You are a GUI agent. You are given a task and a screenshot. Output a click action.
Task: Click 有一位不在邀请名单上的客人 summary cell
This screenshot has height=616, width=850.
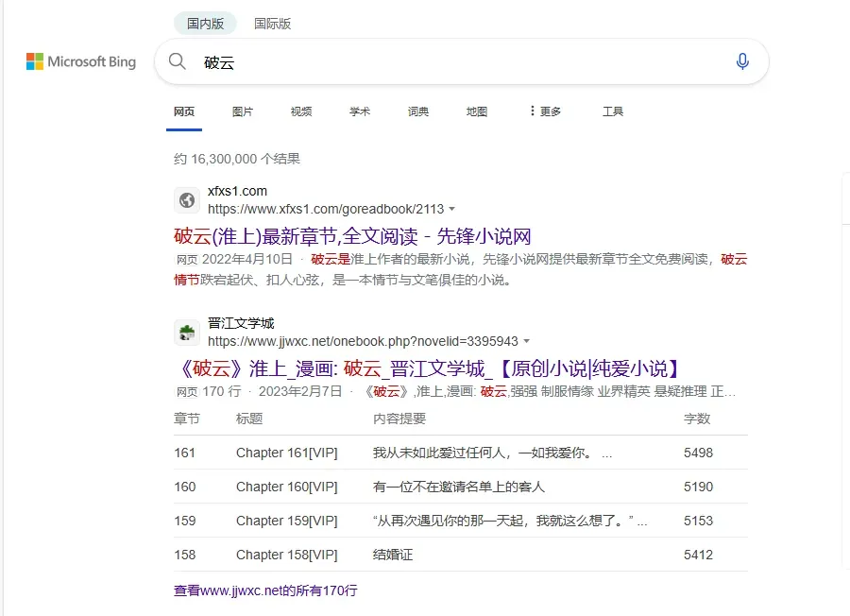click(x=459, y=487)
